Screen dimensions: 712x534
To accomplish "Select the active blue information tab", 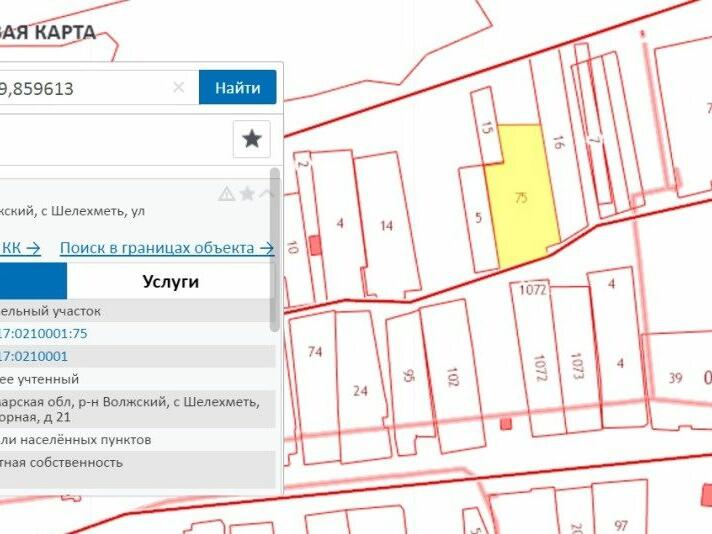I will click(33, 281).
